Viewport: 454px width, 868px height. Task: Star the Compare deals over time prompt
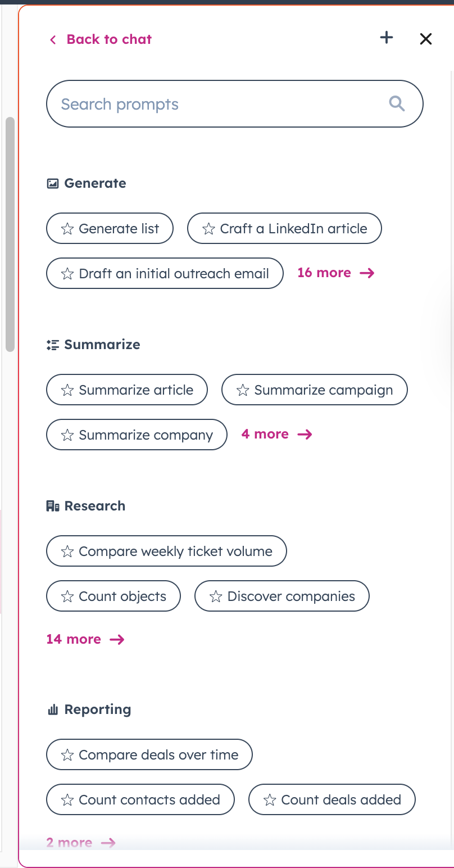[x=67, y=755]
